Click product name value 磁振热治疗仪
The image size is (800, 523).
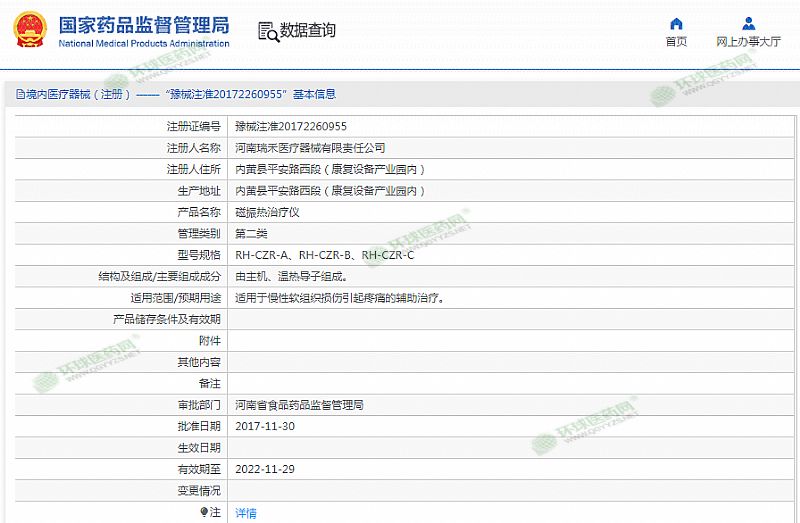(267, 212)
